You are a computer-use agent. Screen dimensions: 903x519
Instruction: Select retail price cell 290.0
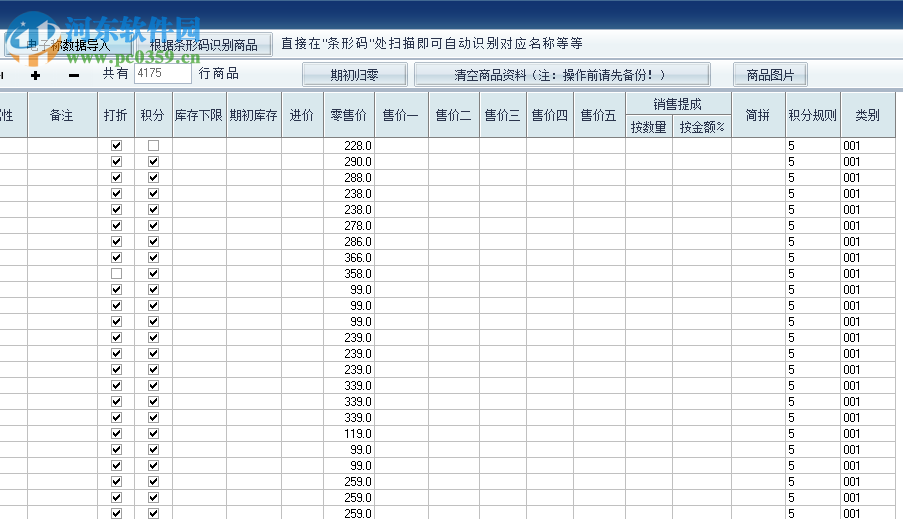coord(349,162)
